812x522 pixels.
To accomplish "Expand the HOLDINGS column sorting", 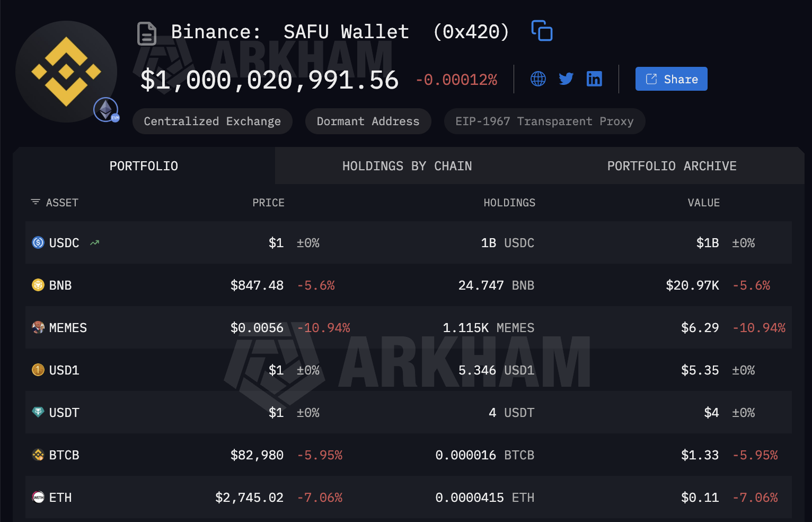I will point(509,202).
